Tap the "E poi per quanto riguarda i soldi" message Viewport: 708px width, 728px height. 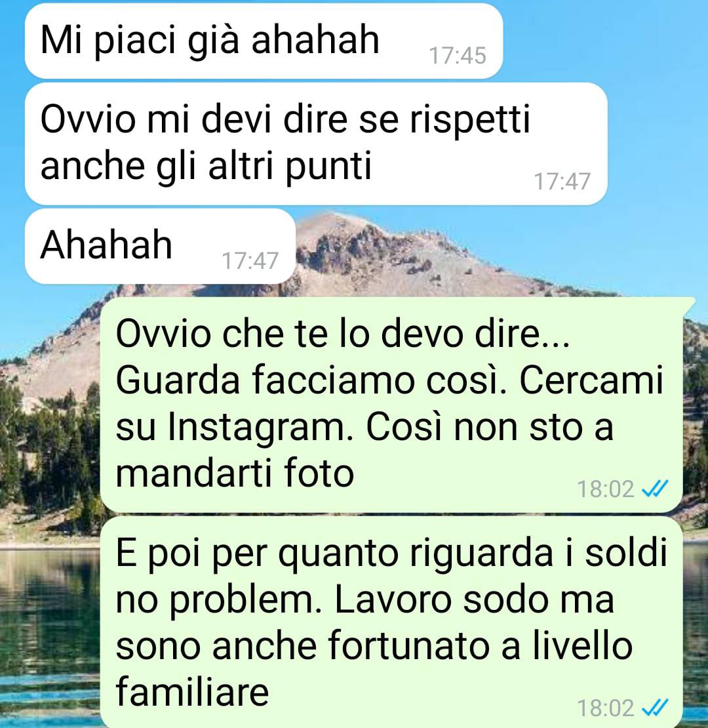tap(391, 622)
